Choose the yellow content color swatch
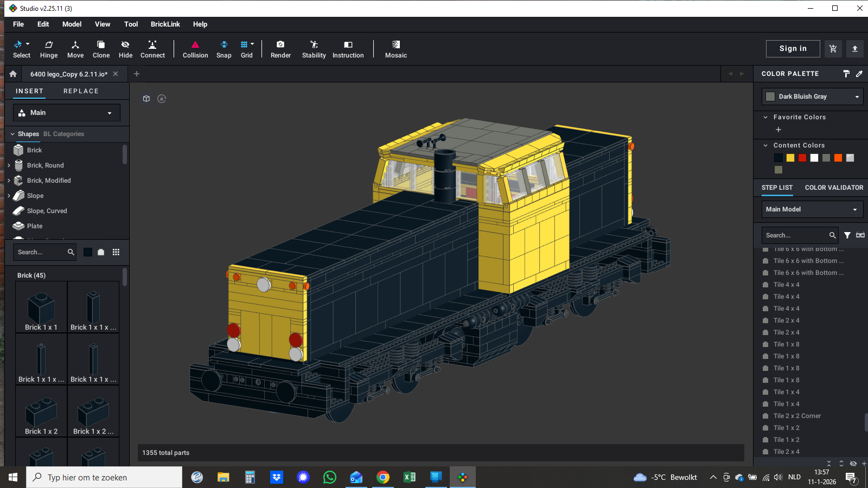868x488 pixels. (x=790, y=158)
